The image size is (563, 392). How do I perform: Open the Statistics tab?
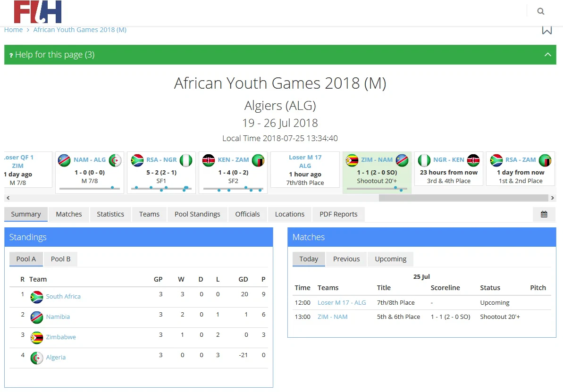110,214
